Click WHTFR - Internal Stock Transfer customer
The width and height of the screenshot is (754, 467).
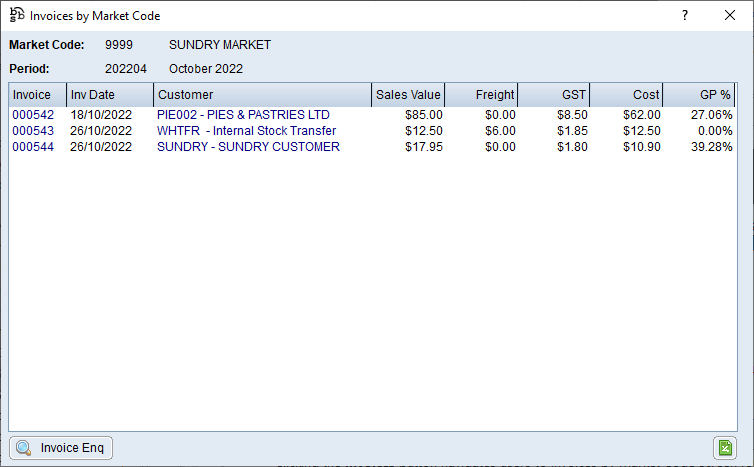[246, 131]
